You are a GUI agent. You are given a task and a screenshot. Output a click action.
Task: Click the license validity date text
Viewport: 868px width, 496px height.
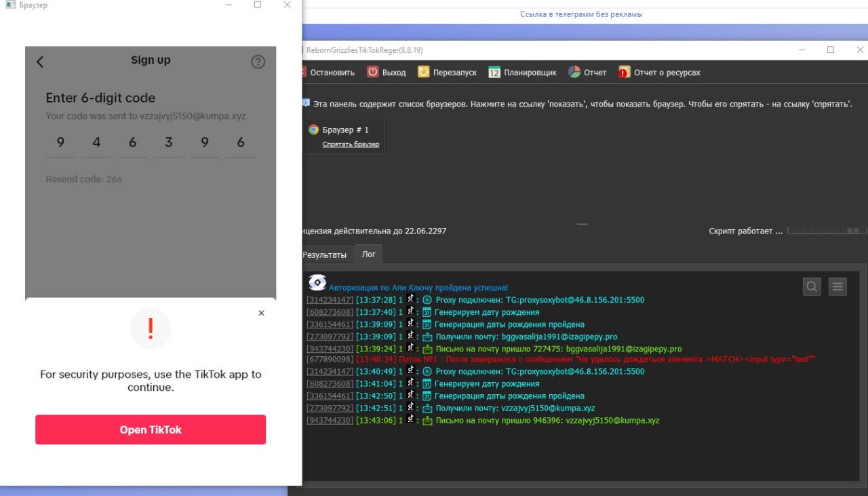[x=374, y=231]
